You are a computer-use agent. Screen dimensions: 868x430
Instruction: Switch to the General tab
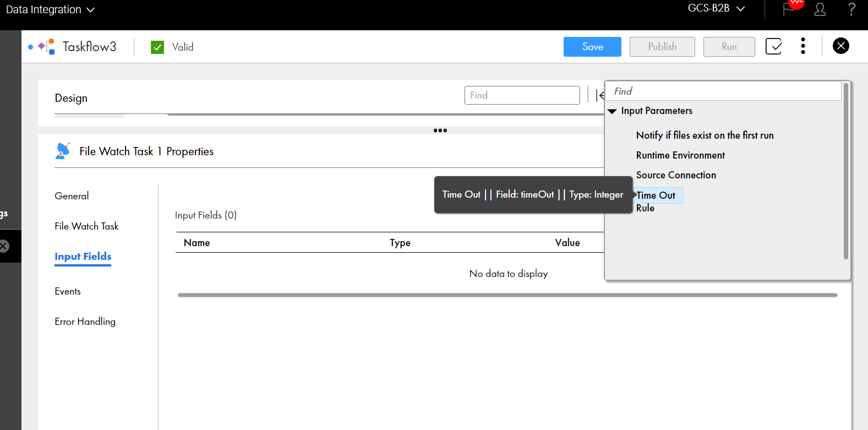72,196
